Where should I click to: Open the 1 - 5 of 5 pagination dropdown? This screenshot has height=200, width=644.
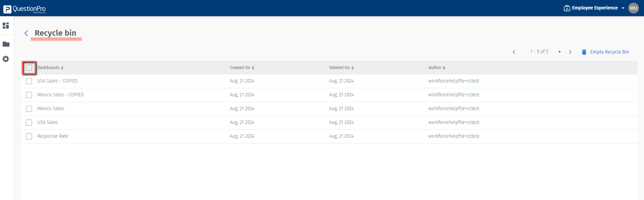tap(559, 52)
